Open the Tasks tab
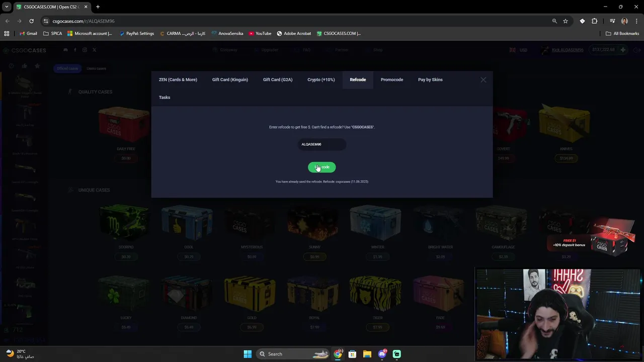Screen dimensions: 644x362 click(165, 97)
